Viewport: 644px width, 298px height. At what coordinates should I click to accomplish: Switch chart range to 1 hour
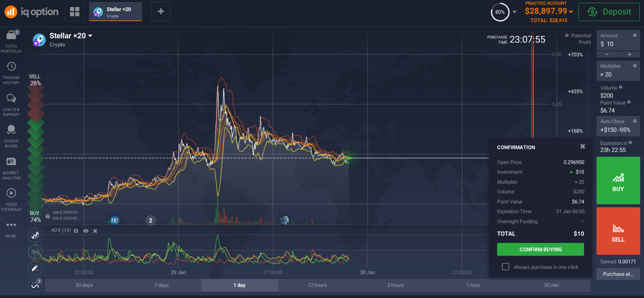coord(473,285)
